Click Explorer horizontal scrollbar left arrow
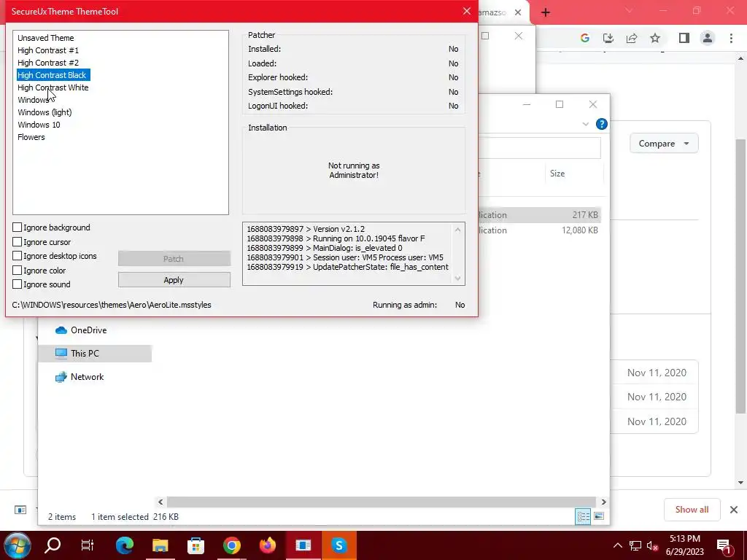 tap(160, 502)
